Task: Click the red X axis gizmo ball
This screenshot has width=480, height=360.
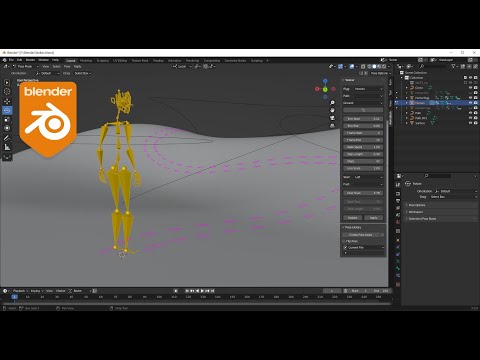Action: [317, 89]
